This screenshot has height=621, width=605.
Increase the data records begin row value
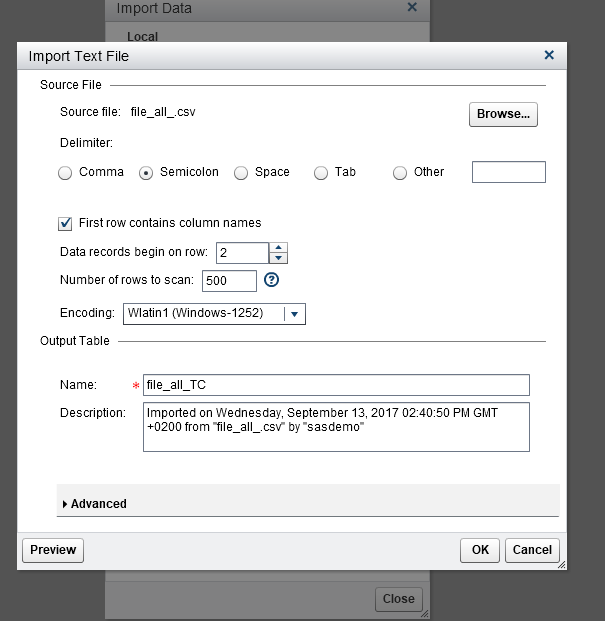279,247
